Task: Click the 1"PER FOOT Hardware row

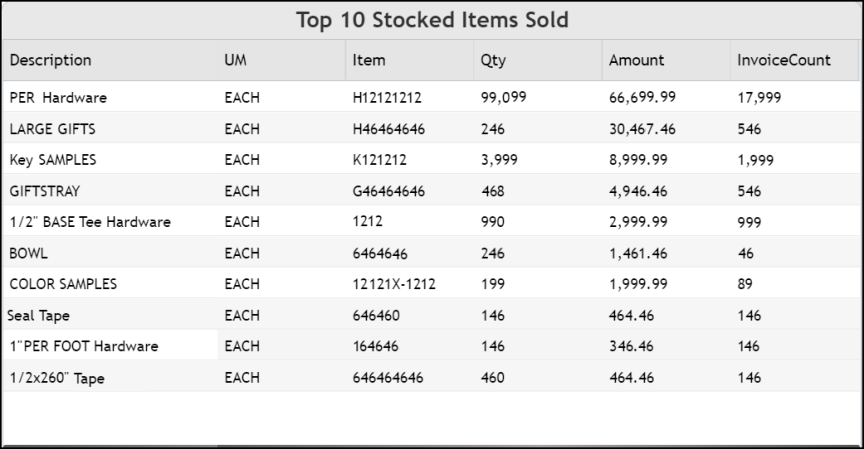Action: pos(431,346)
